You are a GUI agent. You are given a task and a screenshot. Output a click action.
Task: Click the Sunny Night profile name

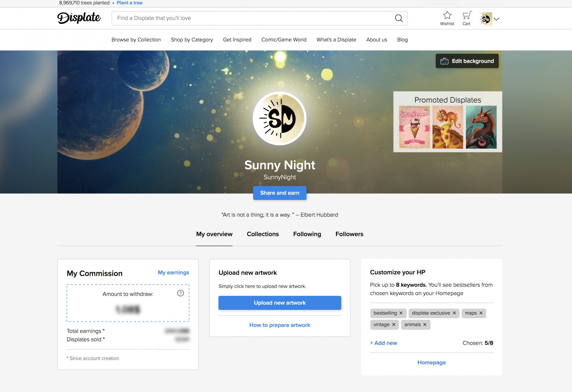tap(280, 165)
